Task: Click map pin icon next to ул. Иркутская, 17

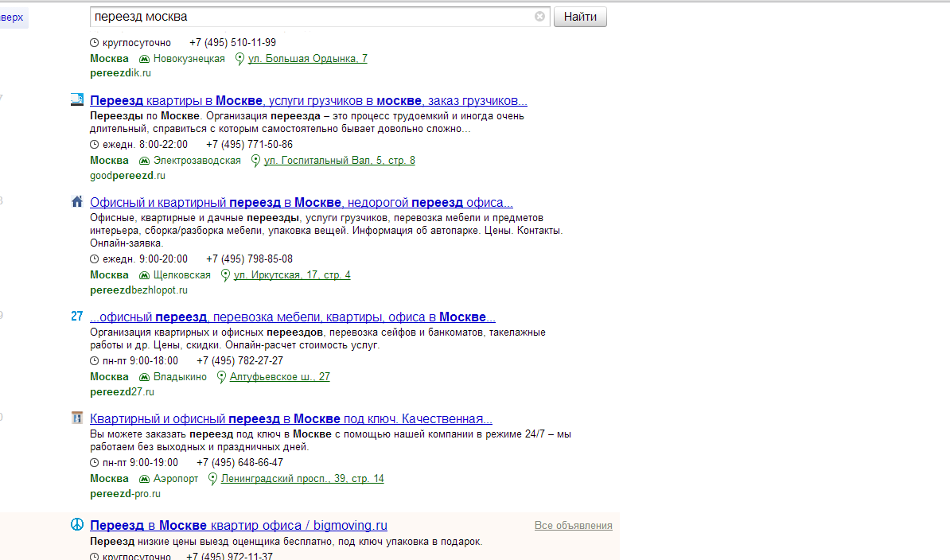Action: coord(225,275)
